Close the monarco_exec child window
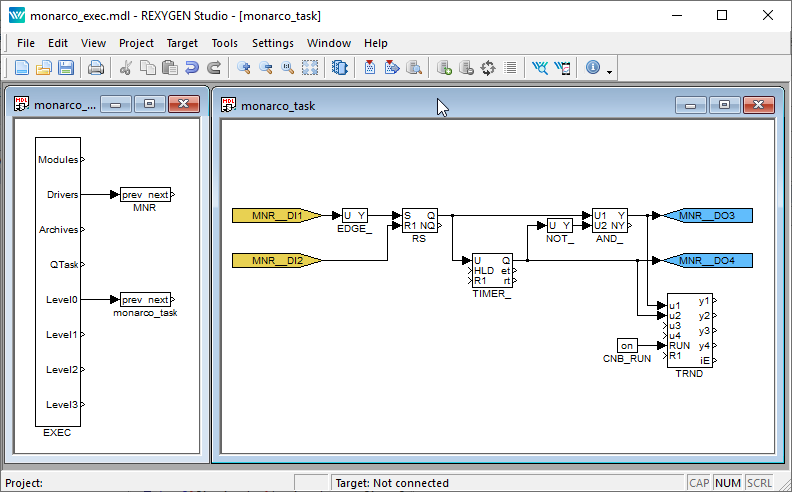792x492 pixels. pos(183,104)
